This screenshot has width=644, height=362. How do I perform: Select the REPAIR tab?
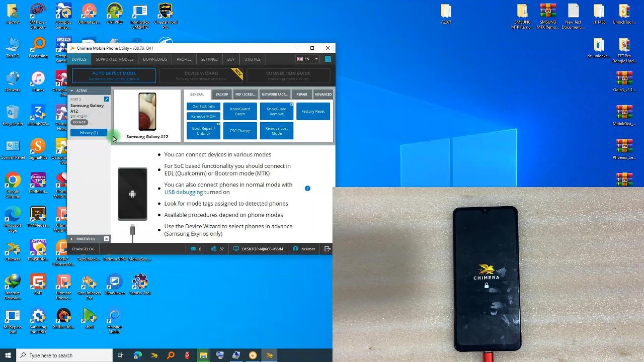coord(302,94)
